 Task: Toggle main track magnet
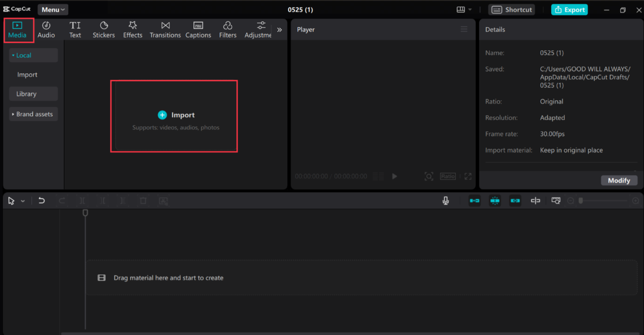[x=474, y=201]
